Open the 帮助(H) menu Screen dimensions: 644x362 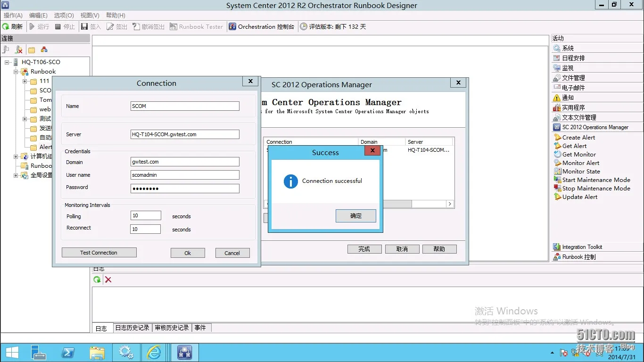(x=116, y=16)
